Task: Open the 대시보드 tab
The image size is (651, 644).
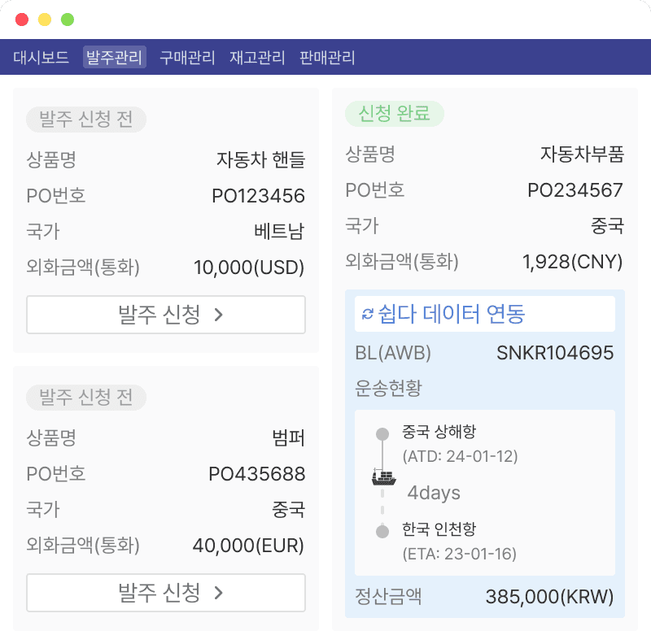Action: coord(41,58)
